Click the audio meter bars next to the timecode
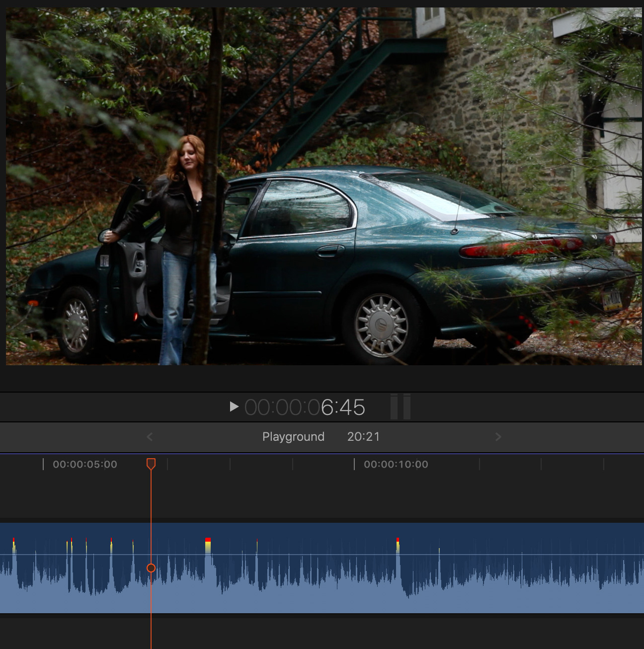The width and height of the screenshot is (644, 649). tap(401, 407)
